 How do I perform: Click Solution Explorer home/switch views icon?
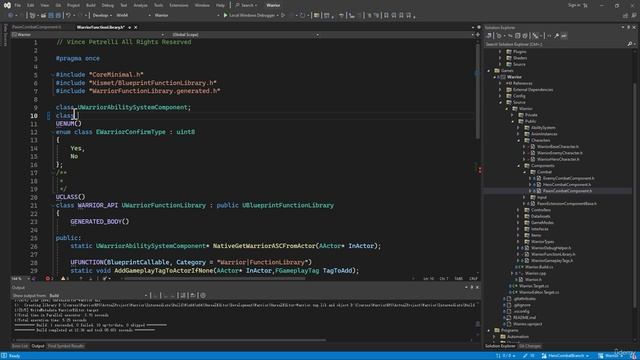489,36
